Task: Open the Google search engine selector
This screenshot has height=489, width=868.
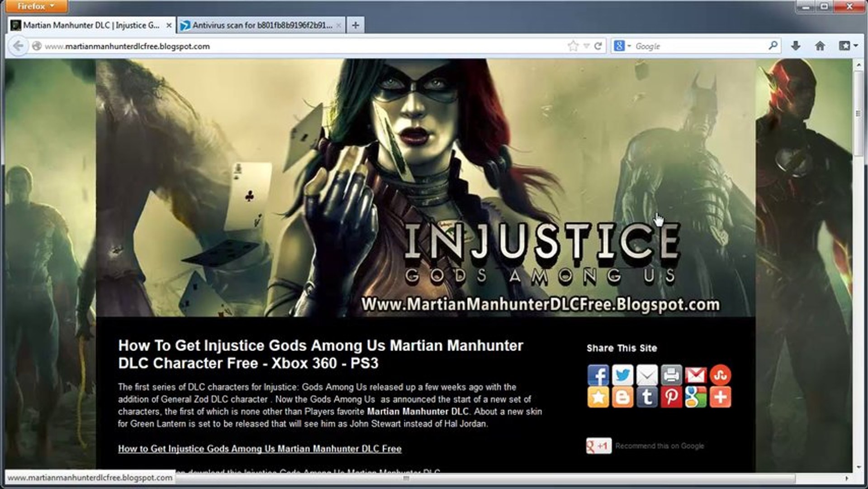Action: click(x=622, y=46)
